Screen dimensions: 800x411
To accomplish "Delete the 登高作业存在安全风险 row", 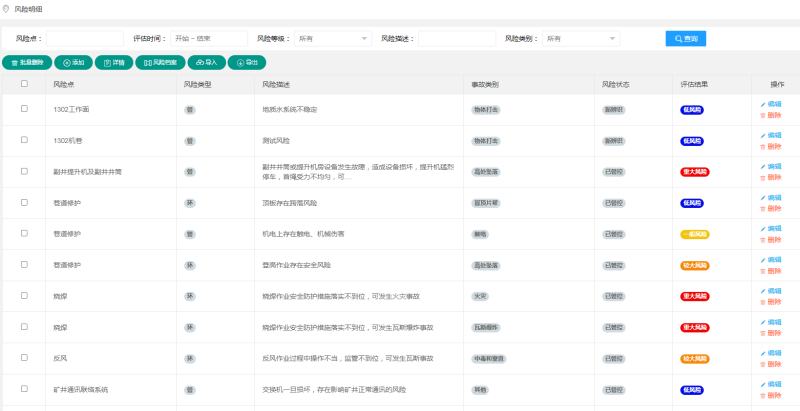I will pos(771,271).
